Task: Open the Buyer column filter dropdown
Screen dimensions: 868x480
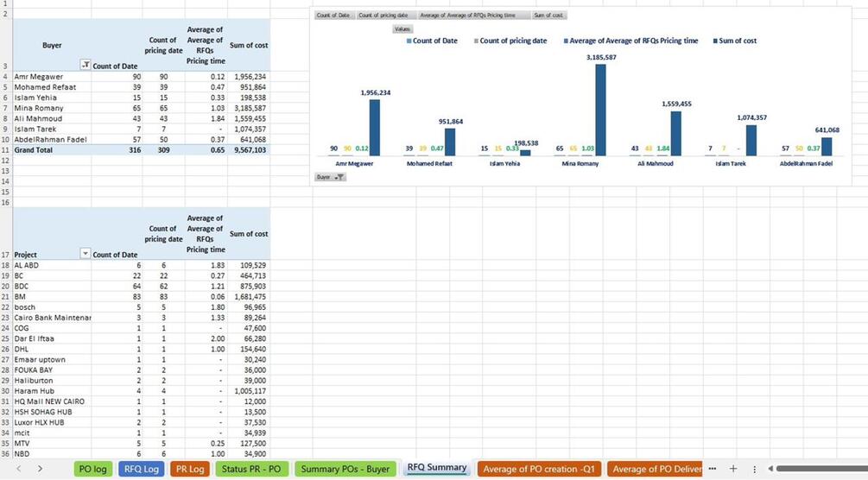Action: click(x=86, y=66)
